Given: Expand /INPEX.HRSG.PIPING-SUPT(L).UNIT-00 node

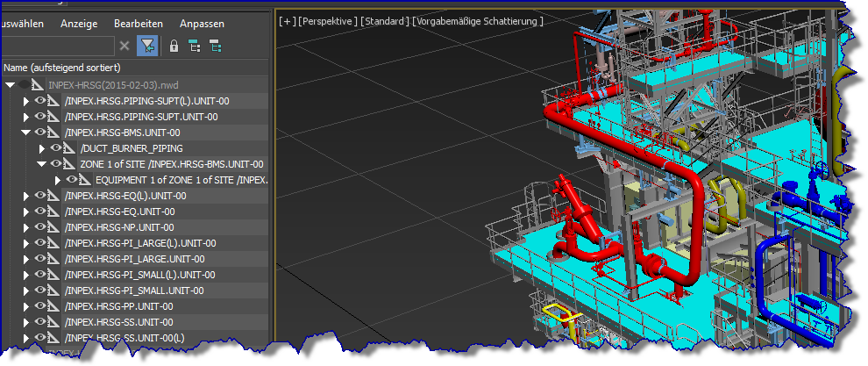Looking at the screenshot, I should 25,102.
